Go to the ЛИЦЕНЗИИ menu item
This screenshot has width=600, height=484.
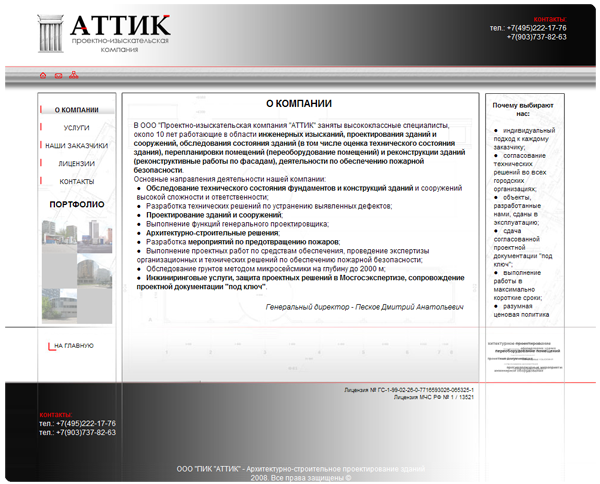tap(77, 164)
